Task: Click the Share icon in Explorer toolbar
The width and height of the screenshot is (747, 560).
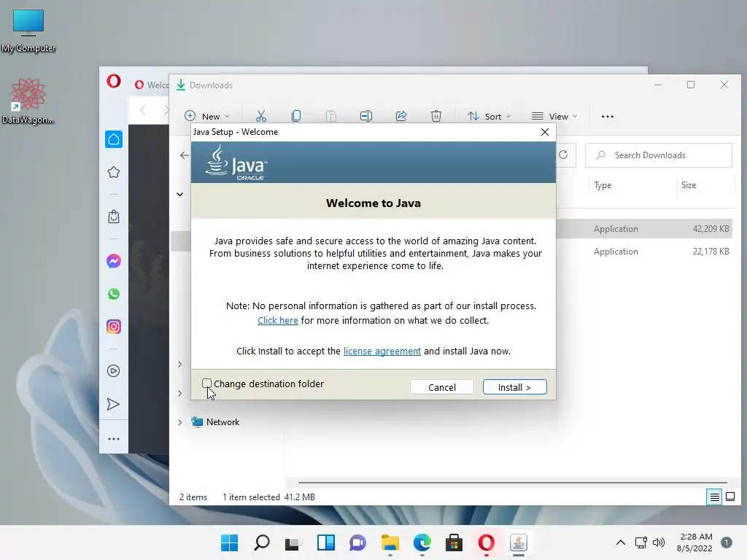Action: point(401,116)
